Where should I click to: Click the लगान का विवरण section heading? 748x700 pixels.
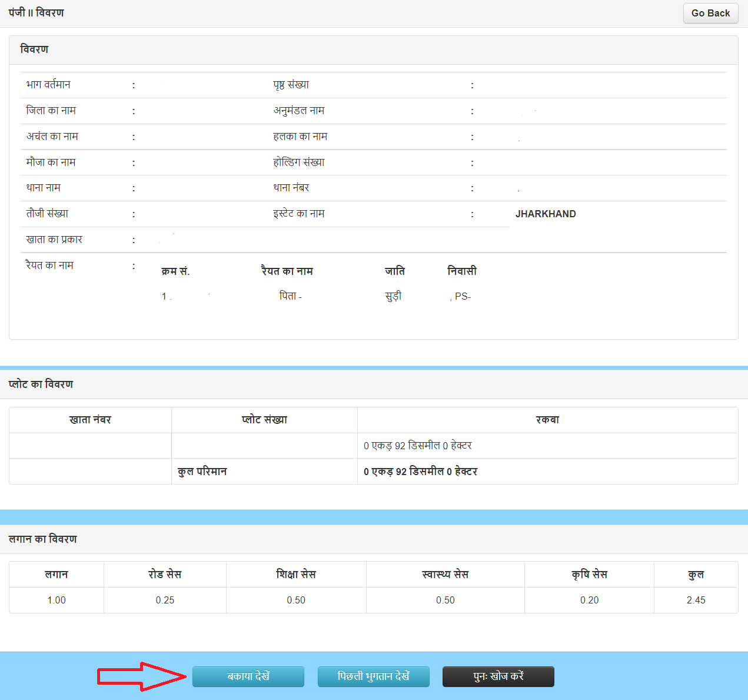click(x=42, y=539)
